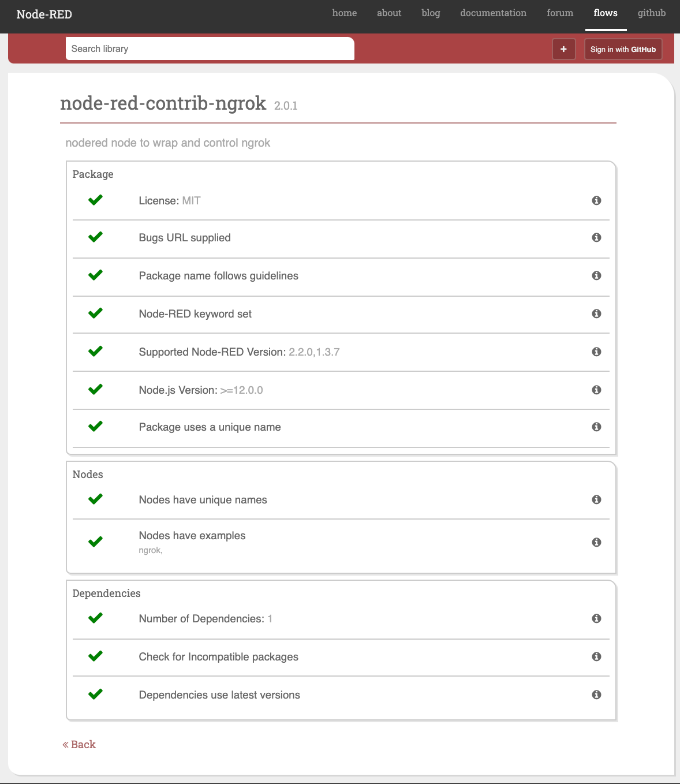Click the Bugs URL supplied text
680x784 pixels.
click(185, 238)
